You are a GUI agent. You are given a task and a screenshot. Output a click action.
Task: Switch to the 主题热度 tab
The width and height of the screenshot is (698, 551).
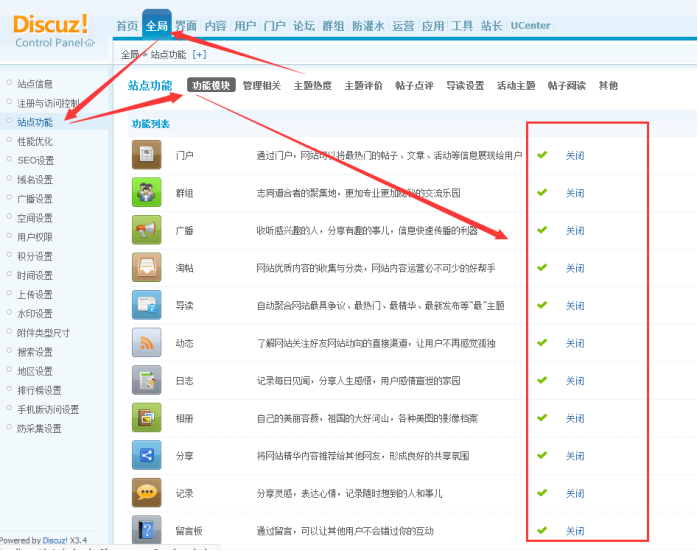click(x=312, y=85)
